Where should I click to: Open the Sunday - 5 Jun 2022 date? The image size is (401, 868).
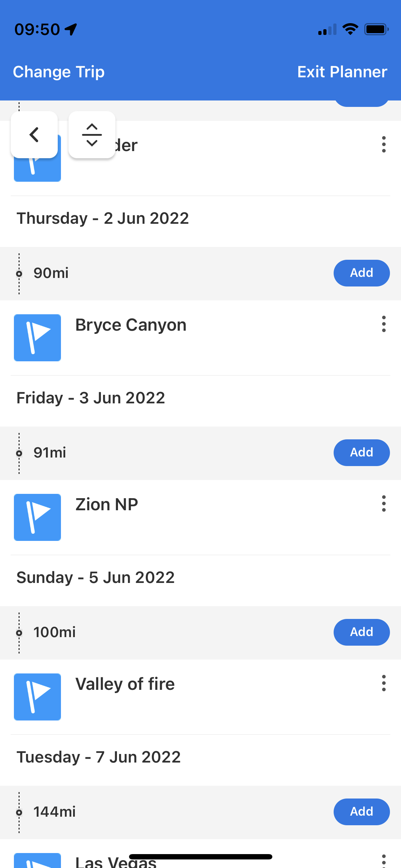point(96,578)
